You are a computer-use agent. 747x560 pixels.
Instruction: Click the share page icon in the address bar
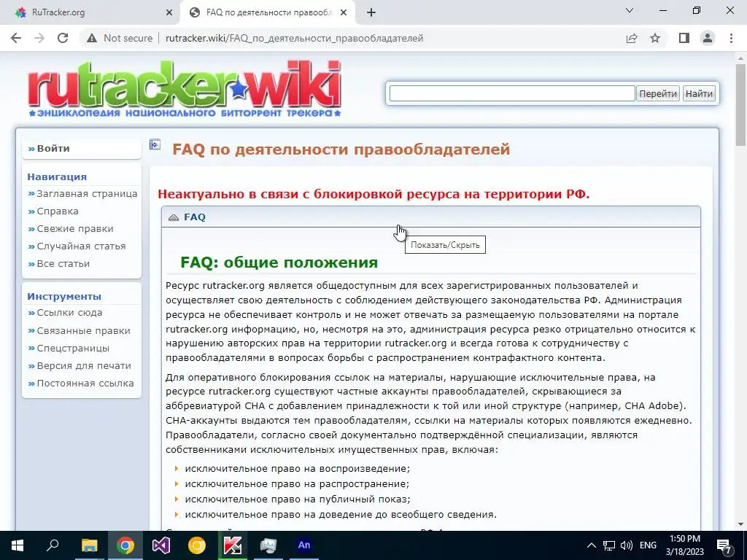point(632,38)
